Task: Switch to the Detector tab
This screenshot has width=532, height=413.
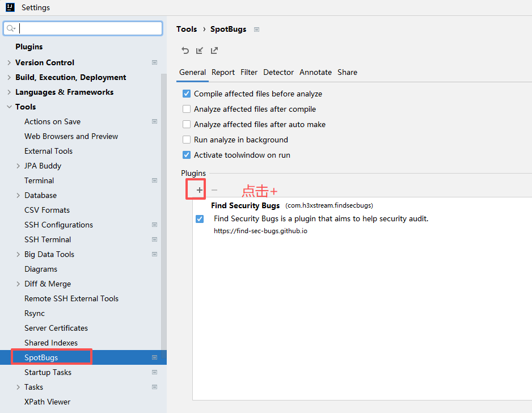Action: tap(278, 72)
